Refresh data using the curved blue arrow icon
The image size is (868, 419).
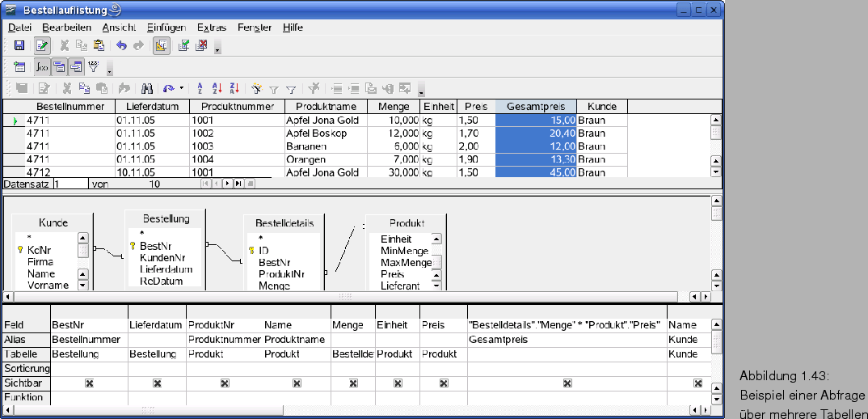168,88
